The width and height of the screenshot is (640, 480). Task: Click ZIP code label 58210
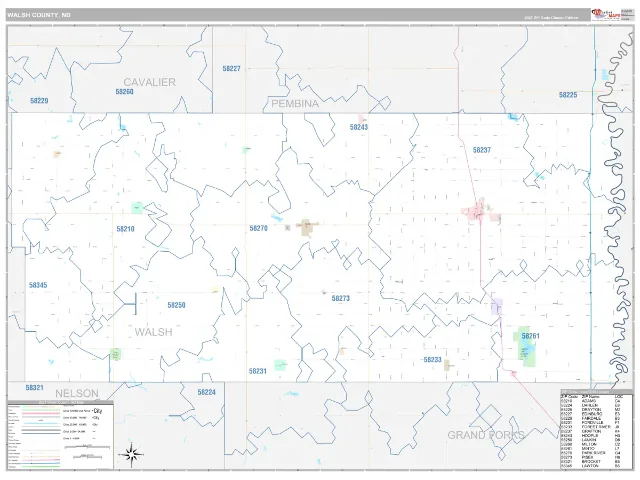click(125, 229)
